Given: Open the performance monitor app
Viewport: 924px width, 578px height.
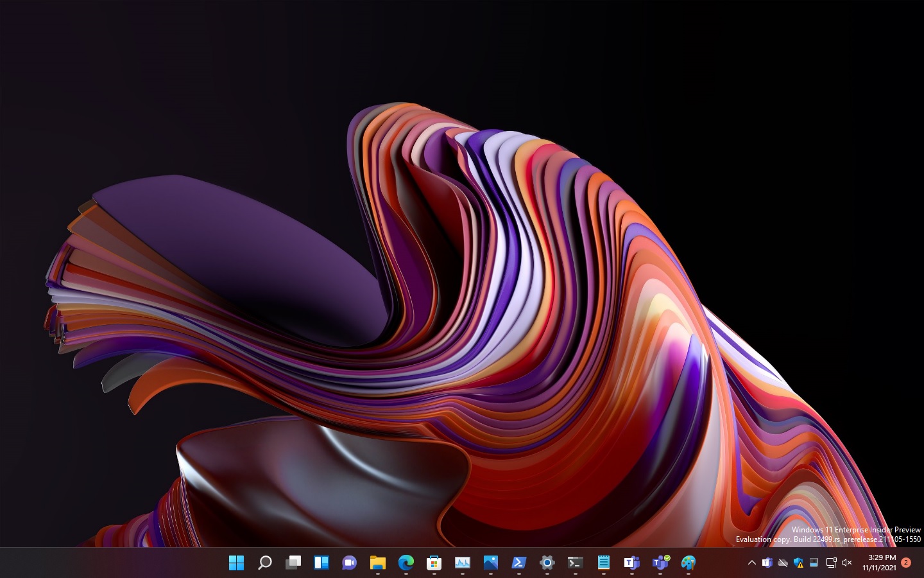Looking at the screenshot, I should point(463,563).
